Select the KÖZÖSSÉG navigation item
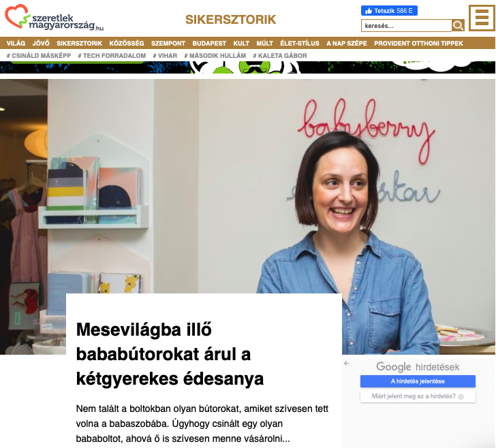The height and width of the screenshot is (448, 496). click(x=127, y=44)
